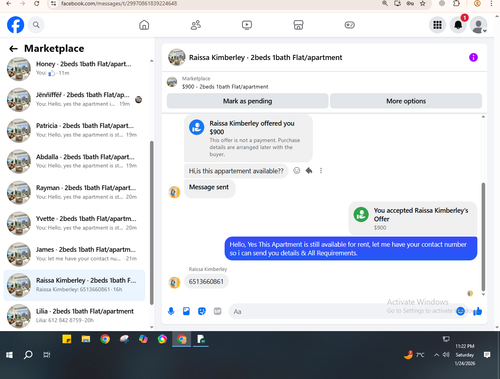Click Mark as pending button
The width and height of the screenshot is (500, 379).
(247, 101)
